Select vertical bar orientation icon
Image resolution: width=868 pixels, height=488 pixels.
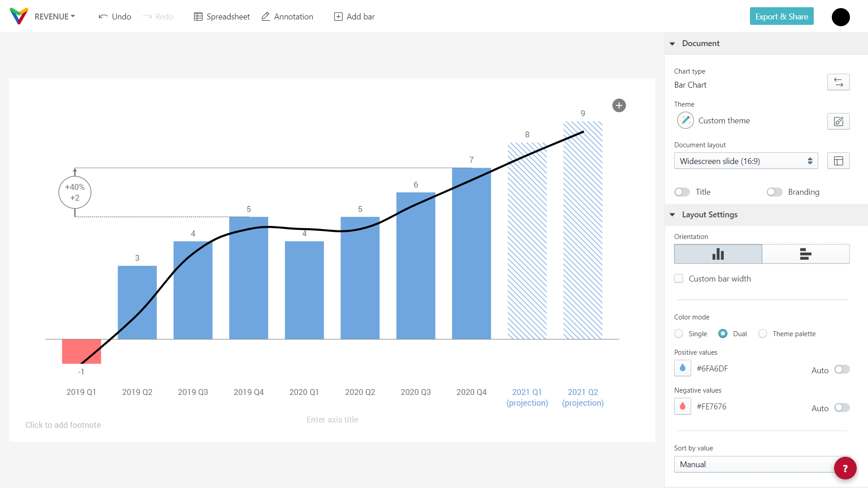718,254
